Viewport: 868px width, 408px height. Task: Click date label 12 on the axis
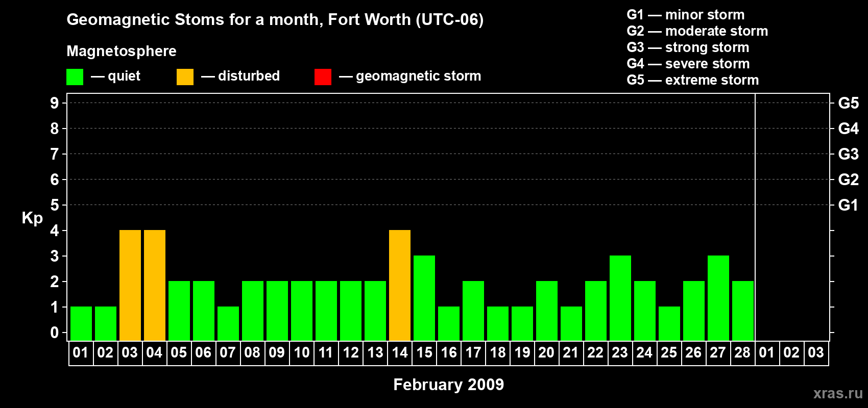(350, 353)
